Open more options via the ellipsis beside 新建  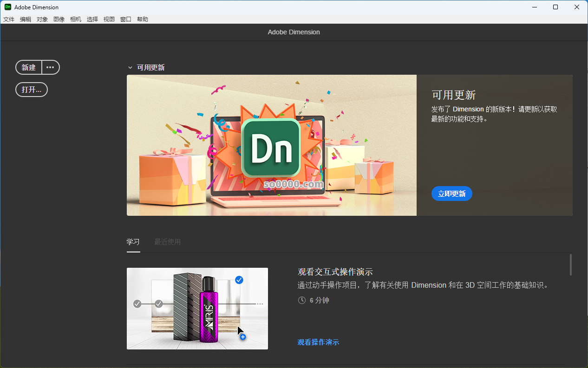click(x=50, y=67)
